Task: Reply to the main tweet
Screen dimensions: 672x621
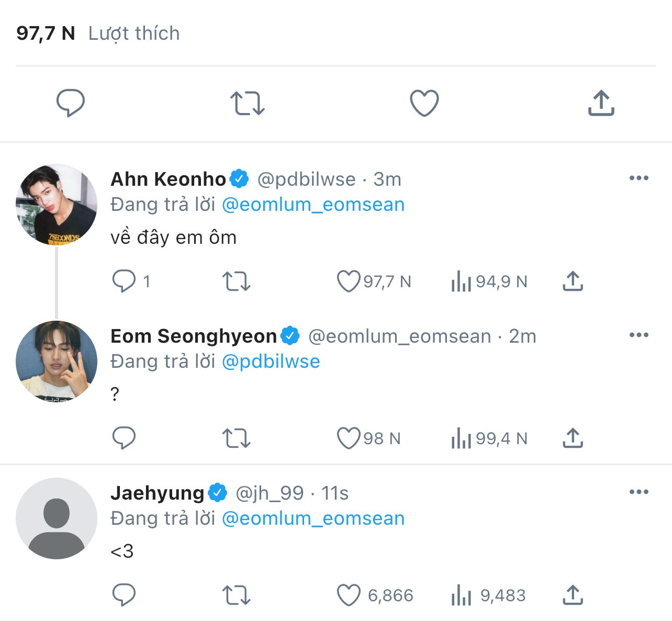Action: 71,103
